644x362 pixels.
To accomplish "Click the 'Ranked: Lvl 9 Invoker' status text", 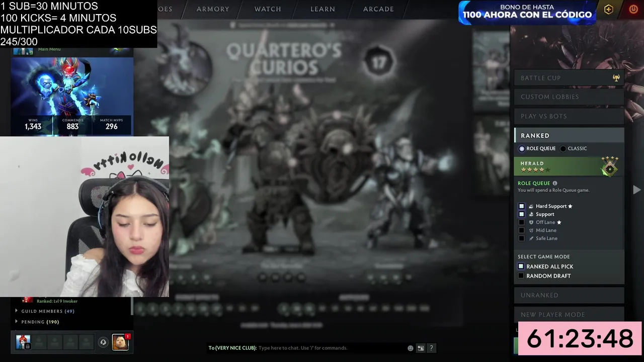I will point(57,301).
